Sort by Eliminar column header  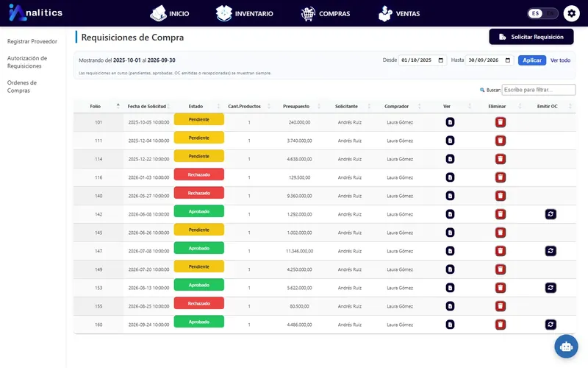501,106
